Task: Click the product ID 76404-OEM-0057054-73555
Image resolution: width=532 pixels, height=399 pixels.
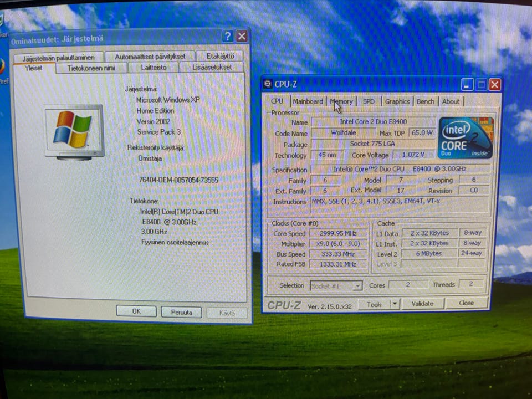Action: [178, 180]
